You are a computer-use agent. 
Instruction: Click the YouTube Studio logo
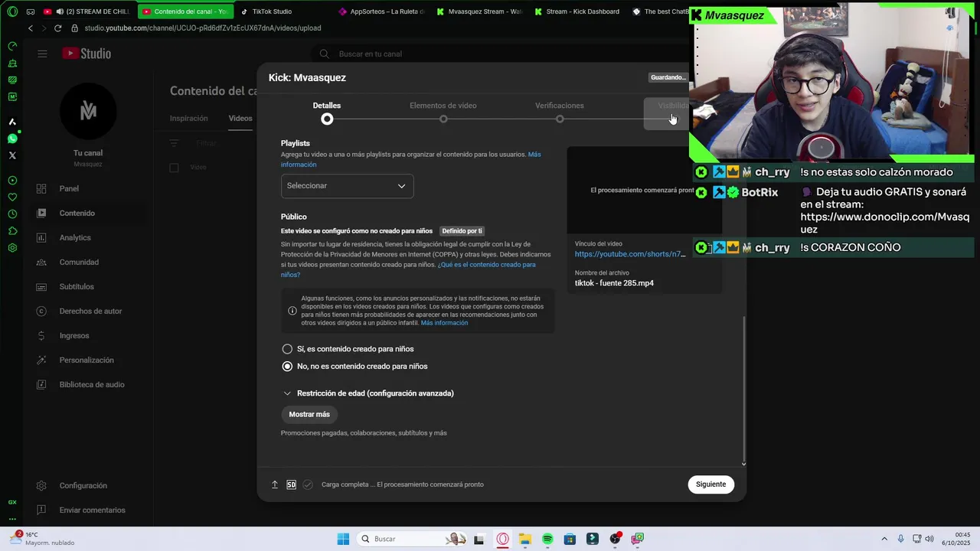click(87, 54)
